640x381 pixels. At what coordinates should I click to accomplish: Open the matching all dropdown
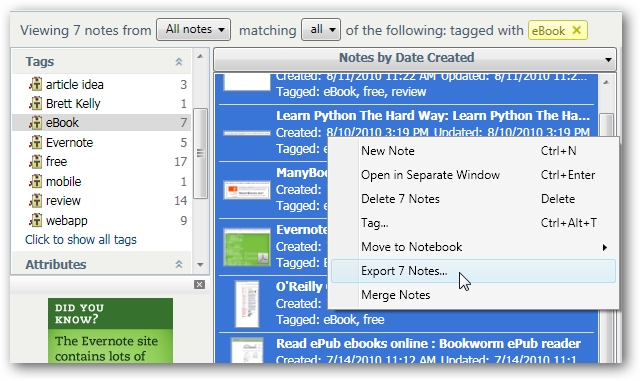321,29
